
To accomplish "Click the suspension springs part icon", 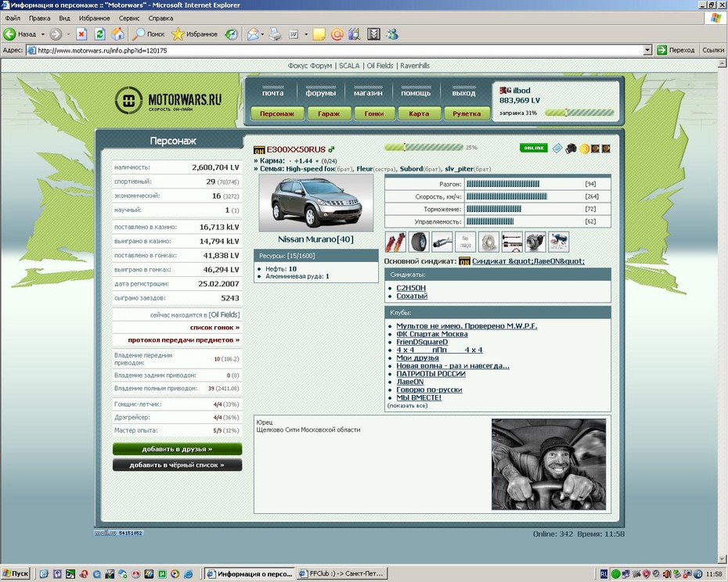I will point(395,242).
